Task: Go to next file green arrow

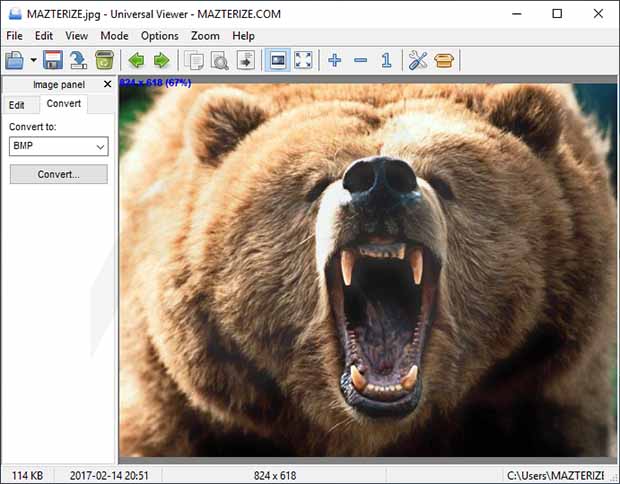Action: click(x=161, y=60)
